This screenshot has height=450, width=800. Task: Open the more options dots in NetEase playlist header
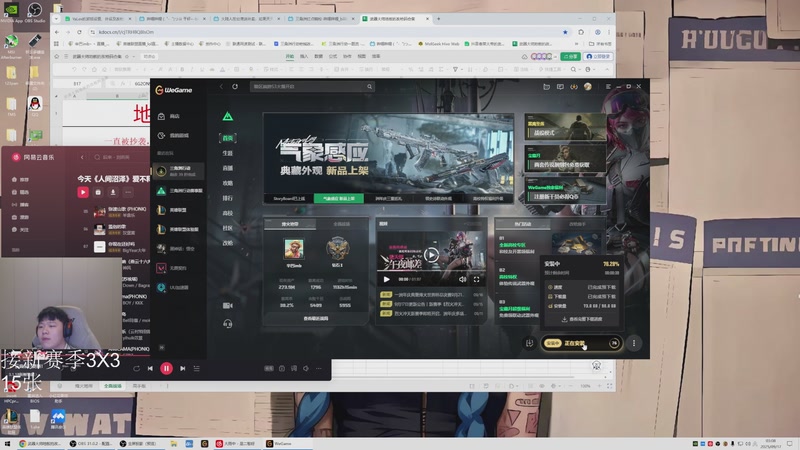click(128, 192)
